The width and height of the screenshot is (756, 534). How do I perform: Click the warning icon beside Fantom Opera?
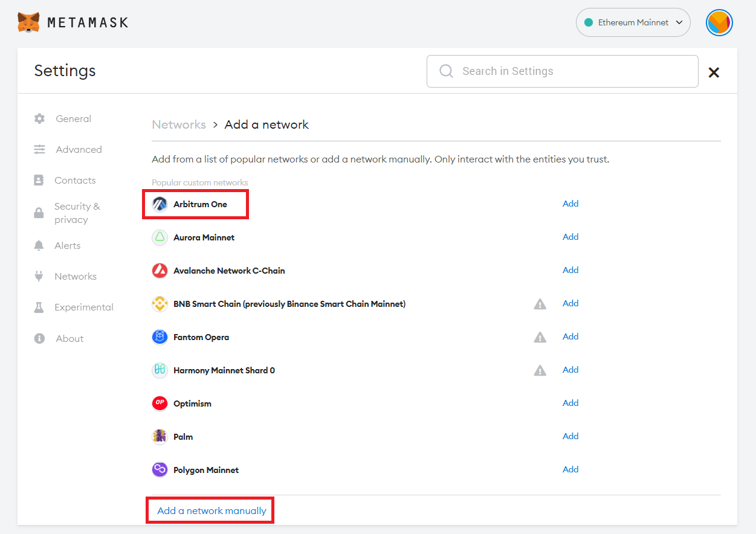coord(540,337)
